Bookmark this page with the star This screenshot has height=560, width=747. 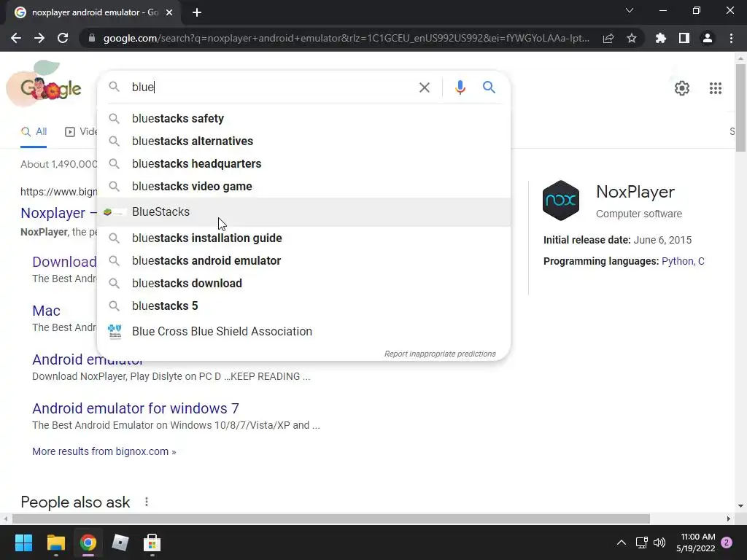point(632,38)
